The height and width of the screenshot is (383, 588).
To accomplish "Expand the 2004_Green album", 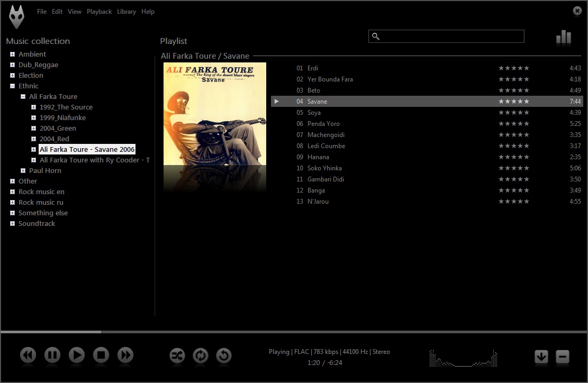I will [x=33, y=128].
